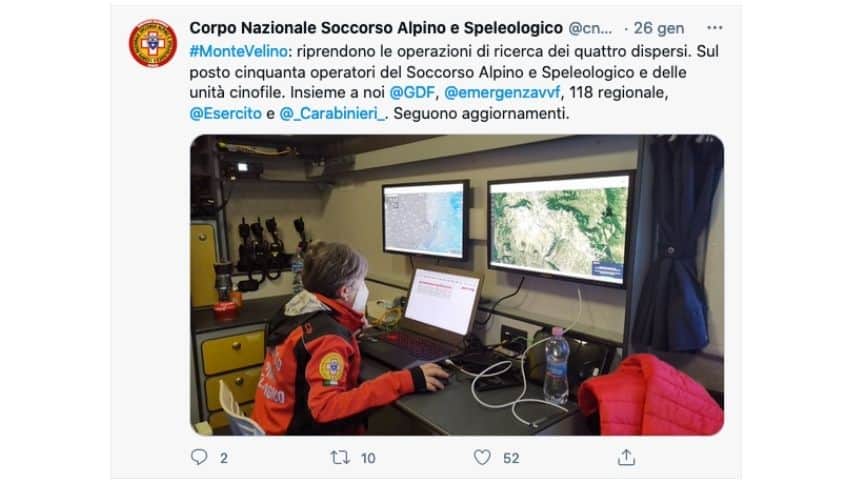854x480 pixels.
Task: Retweet this post via retweet arrows icon
Action: pos(340,457)
